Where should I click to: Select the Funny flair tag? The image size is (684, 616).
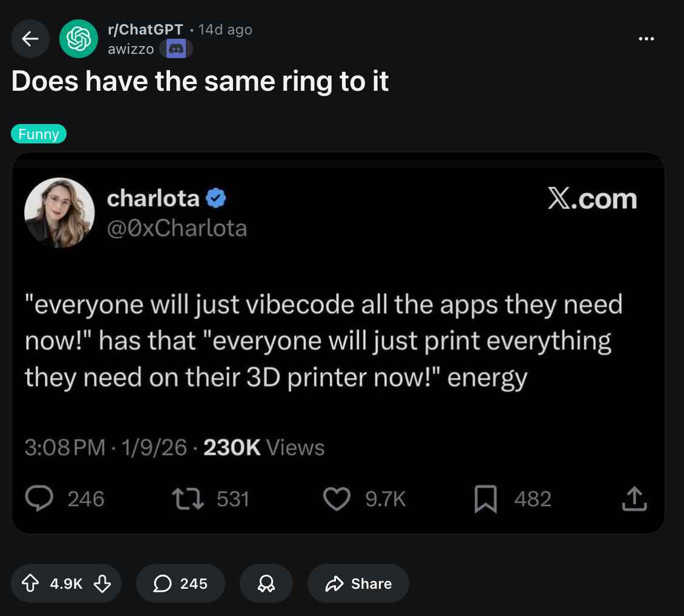pos(39,134)
